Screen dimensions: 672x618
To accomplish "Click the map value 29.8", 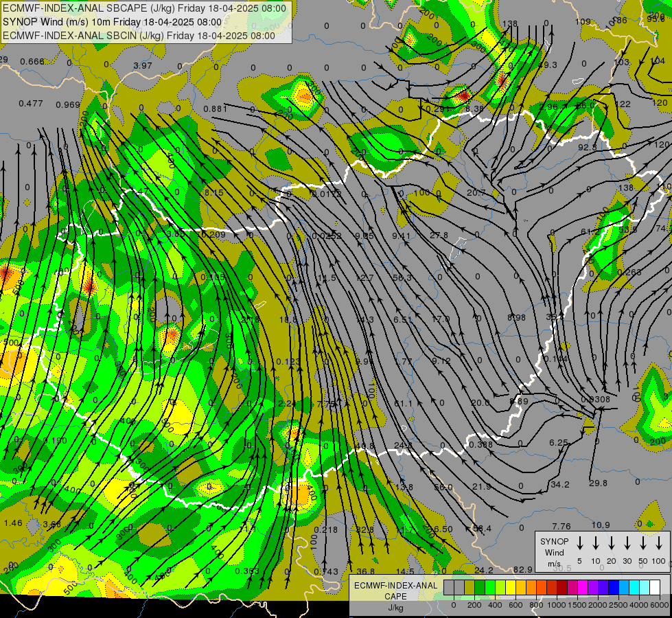I will tap(599, 483).
